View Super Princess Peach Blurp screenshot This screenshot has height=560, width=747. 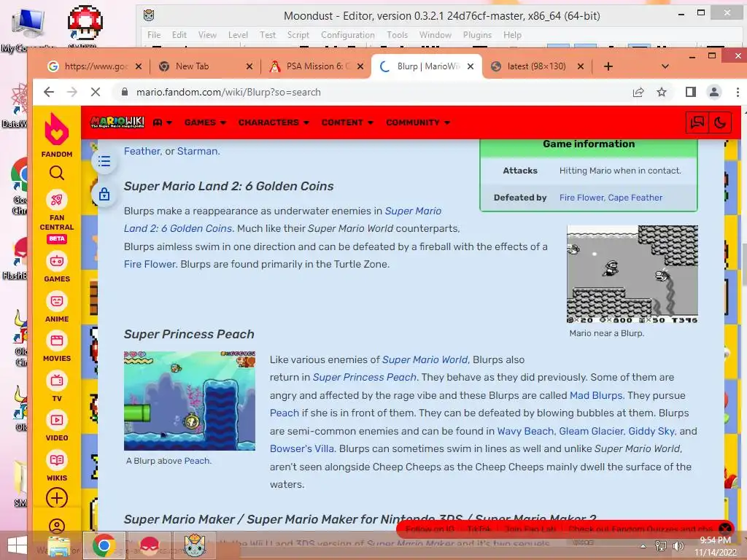point(190,401)
